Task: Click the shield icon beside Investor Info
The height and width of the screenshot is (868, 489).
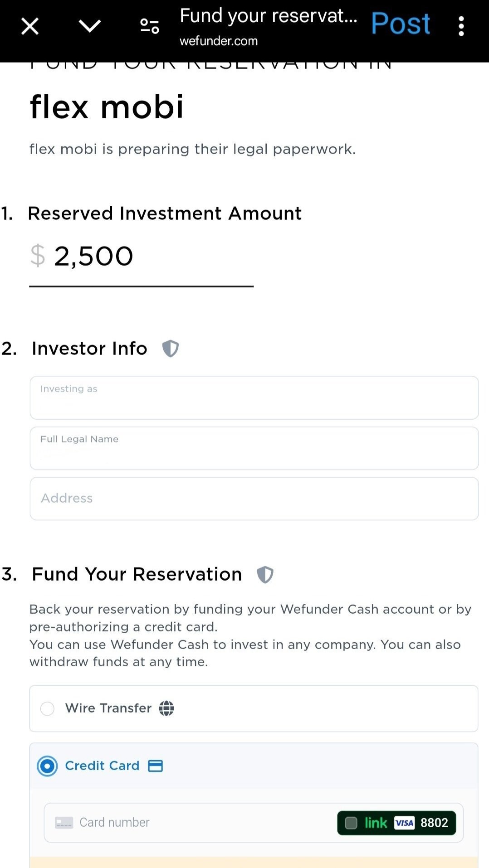Action: point(171,349)
